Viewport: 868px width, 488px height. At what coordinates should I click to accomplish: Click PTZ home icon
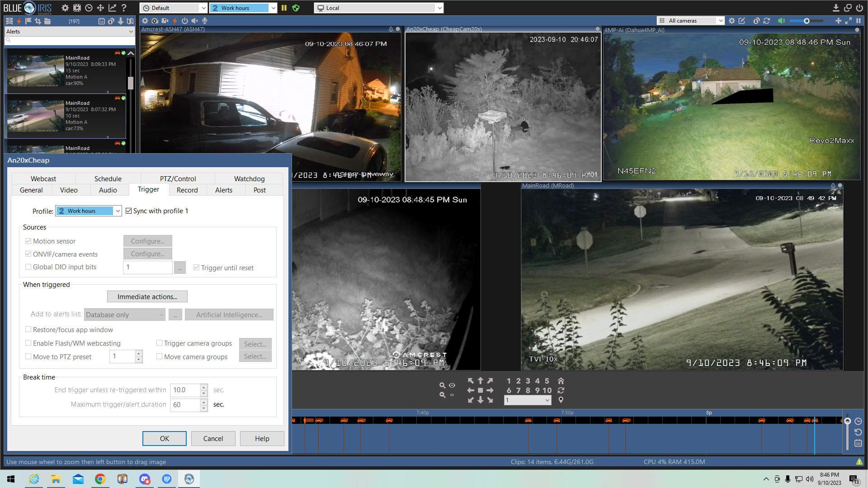561,381
